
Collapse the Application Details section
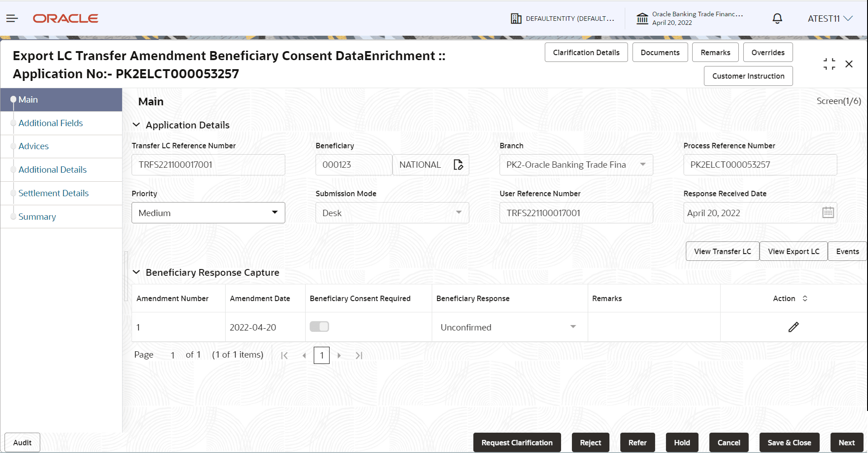(x=137, y=125)
